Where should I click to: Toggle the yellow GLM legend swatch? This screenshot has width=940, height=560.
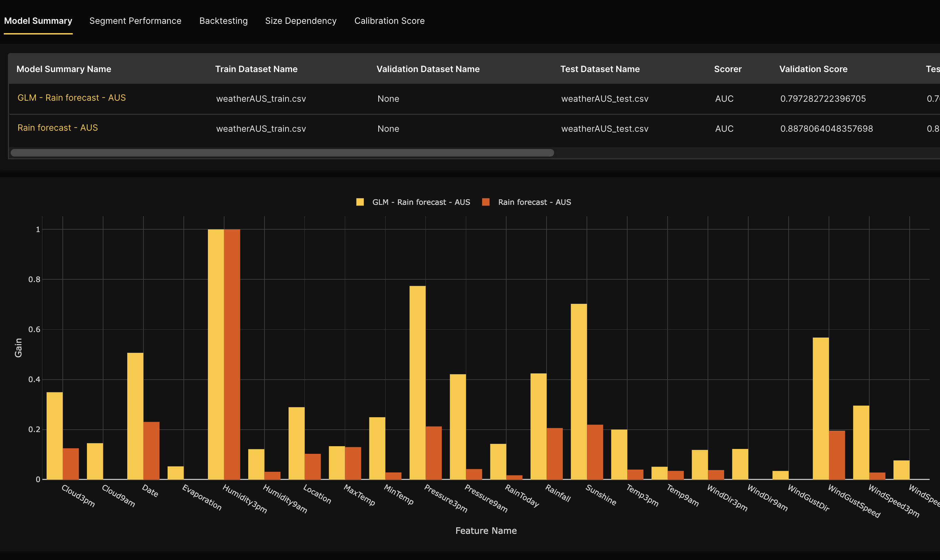(360, 202)
